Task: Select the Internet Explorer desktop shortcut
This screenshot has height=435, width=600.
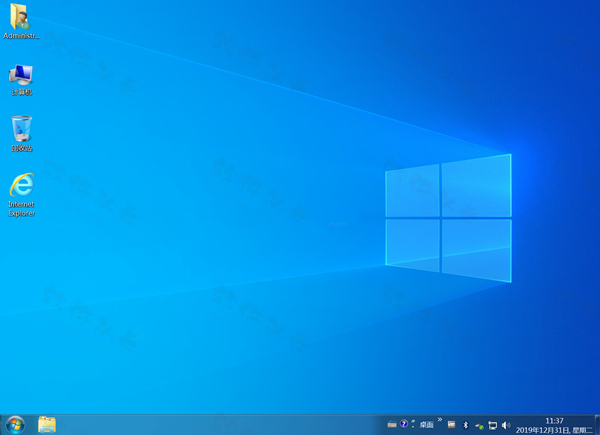Action: pos(21,195)
